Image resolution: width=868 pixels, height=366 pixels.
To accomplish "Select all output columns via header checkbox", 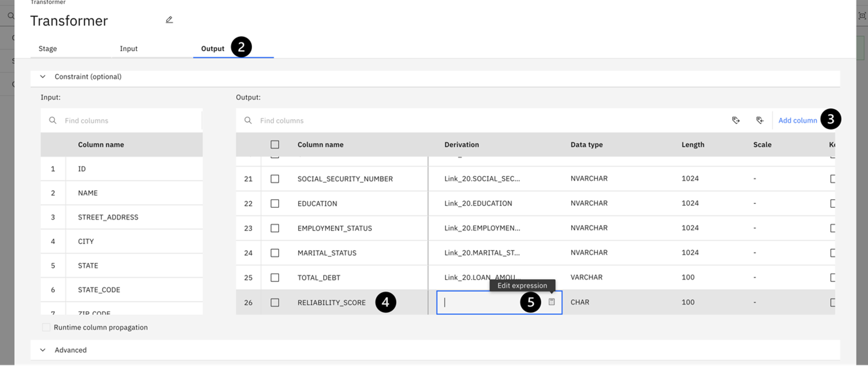I will coord(275,145).
